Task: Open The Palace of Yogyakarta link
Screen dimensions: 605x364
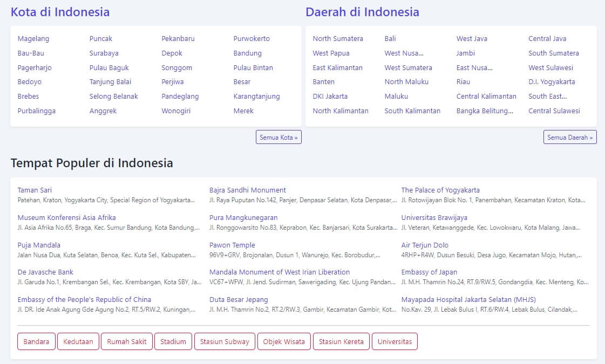Action: pyautogui.click(x=440, y=190)
